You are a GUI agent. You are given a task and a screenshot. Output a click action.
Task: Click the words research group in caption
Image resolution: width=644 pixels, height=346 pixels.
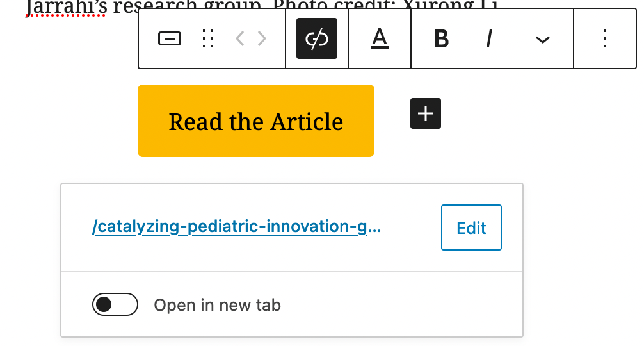click(x=128, y=4)
